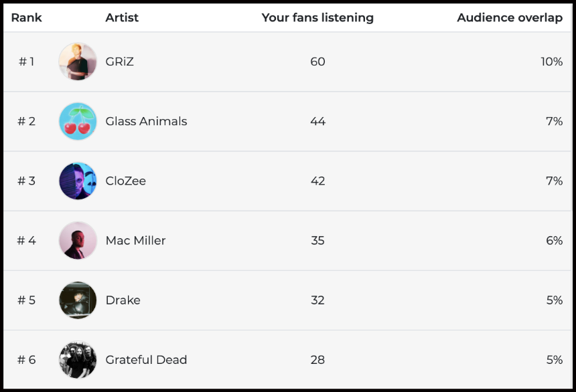Click Mac Miller's 35 fans listening value
This screenshot has width=576, height=392.
click(317, 240)
